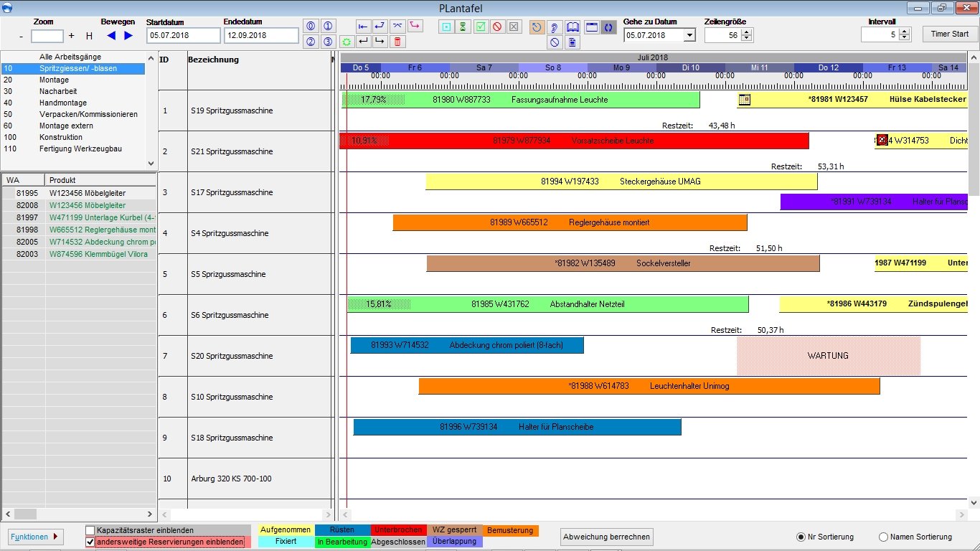Click the H button beside Zoom

click(89, 36)
